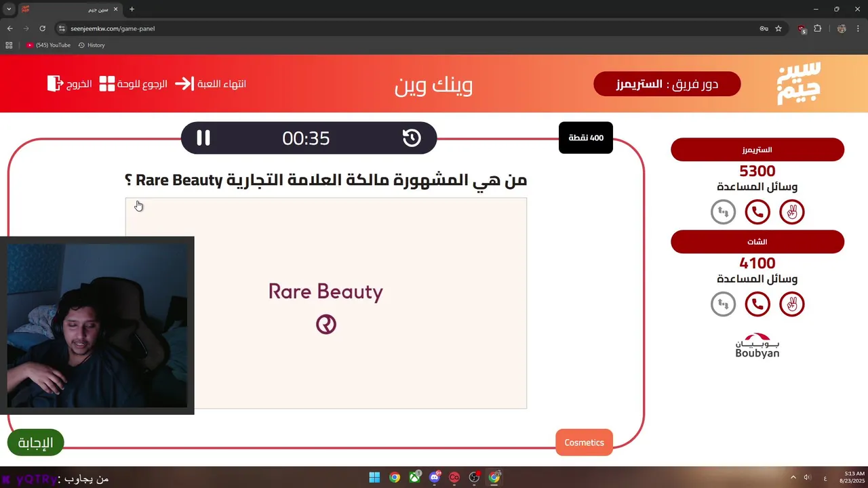Open the Extensions puzzle icon
868x488 pixels.
click(817, 28)
